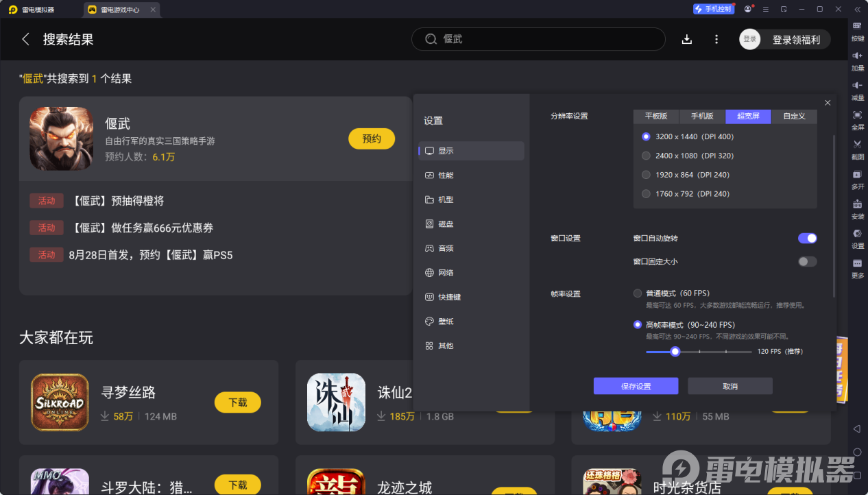Open the 磁盘 settings section
The height and width of the screenshot is (495, 868).
(x=471, y=224)
